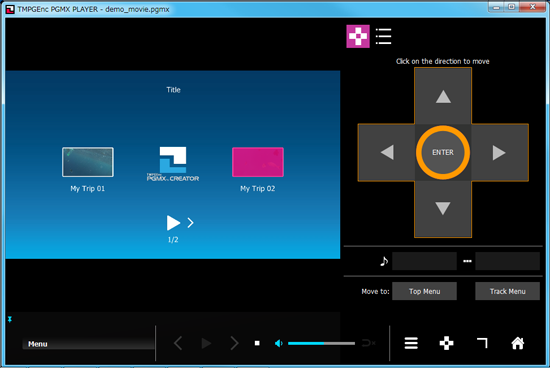
Task: Click the PGMX Creator logo
Action: click(173, 164)
